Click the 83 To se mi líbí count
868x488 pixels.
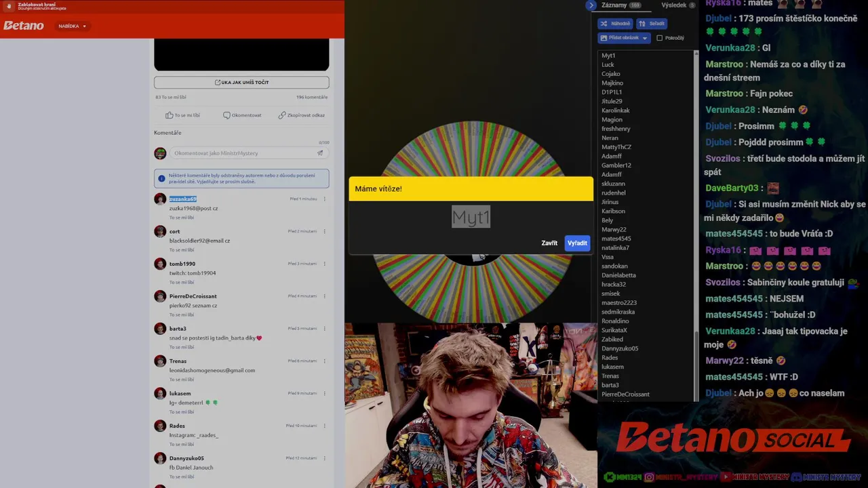[170, 97]
